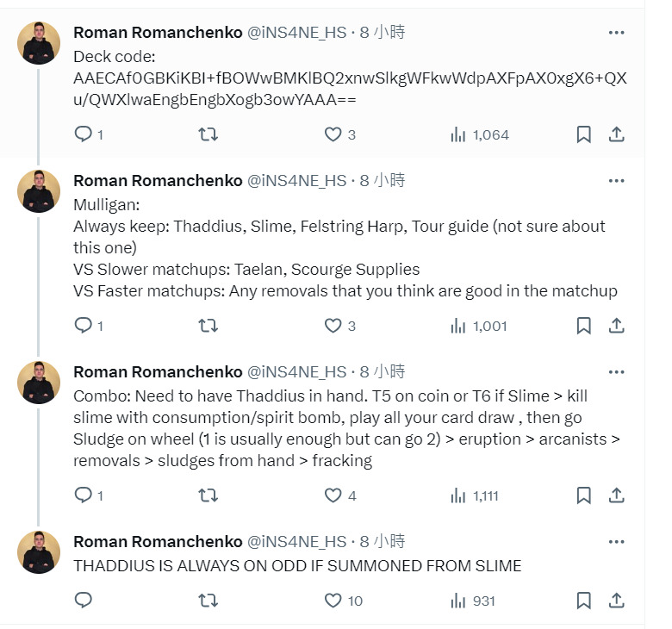Retweet the Deck code tweet
672x629 pixels.
point(208,134)
